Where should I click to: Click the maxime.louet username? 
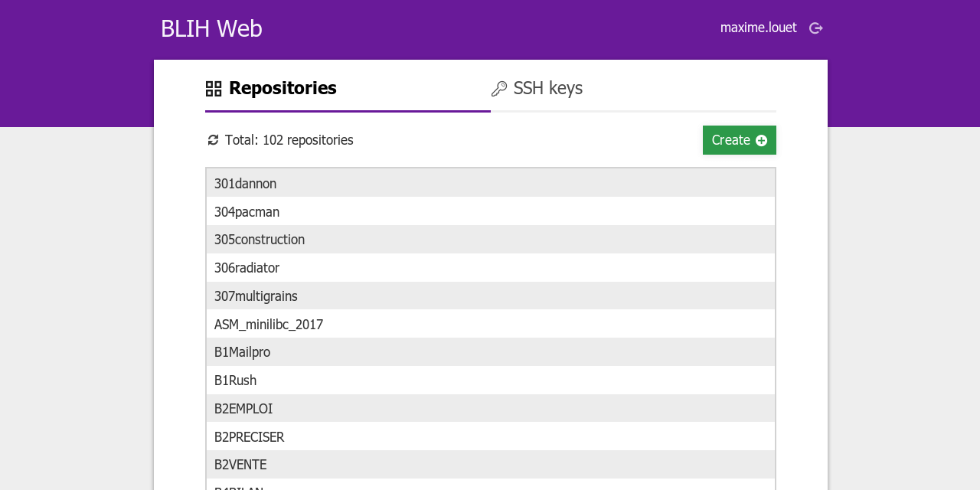click(758, 28)
